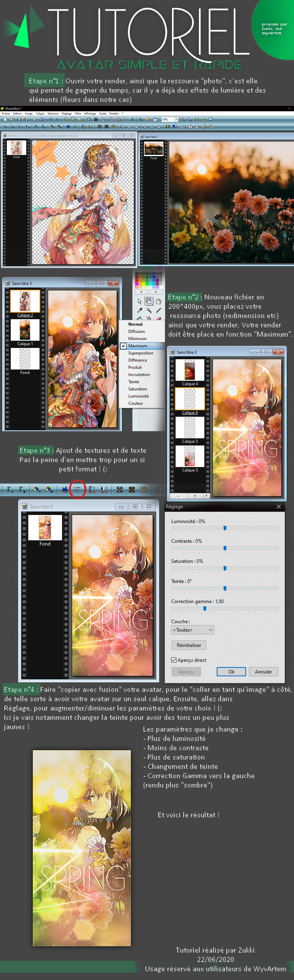Open the Couche <Toutes> dropdown
The width and height of the screenshot is (294, 980).
point(193,630)
